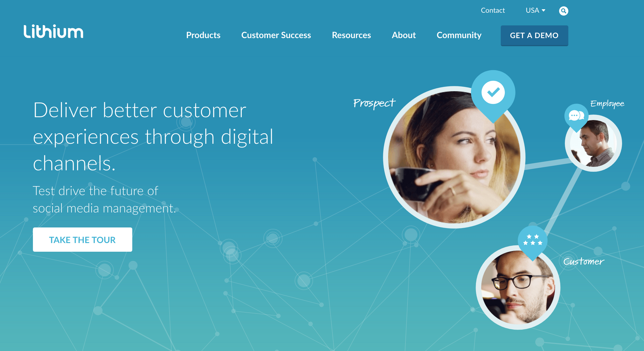Open the USA region dropdown
Image resolution: width=644 pixels, height=351 pixels.
tap(535, 10)
